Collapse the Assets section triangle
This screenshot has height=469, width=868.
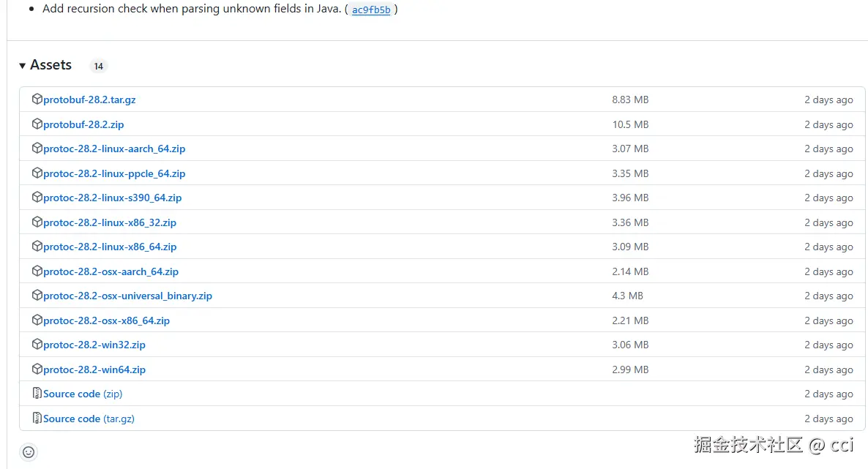[22, 66]
